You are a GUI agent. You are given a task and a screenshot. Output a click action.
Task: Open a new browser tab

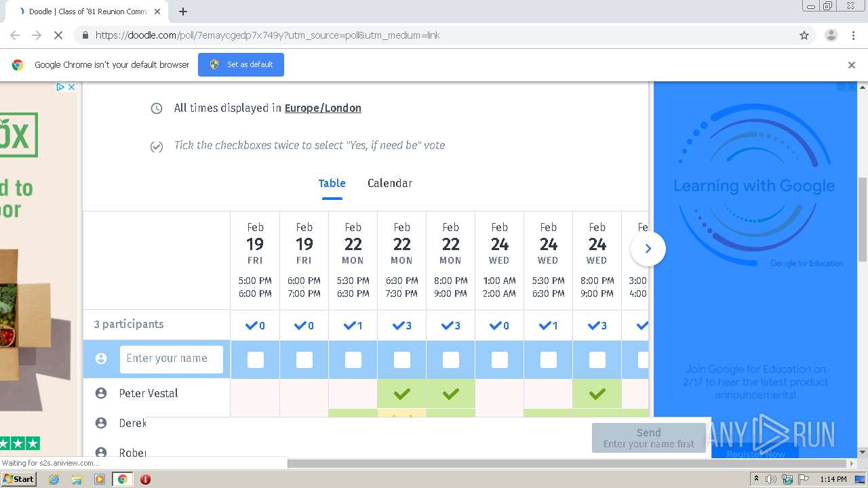183,12
